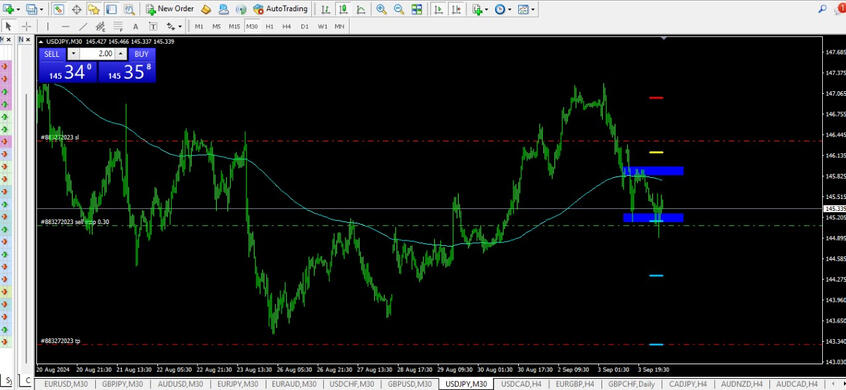Select the chart shift triangle marker
The image size is (846, 390).
click(x=664, y=38)
